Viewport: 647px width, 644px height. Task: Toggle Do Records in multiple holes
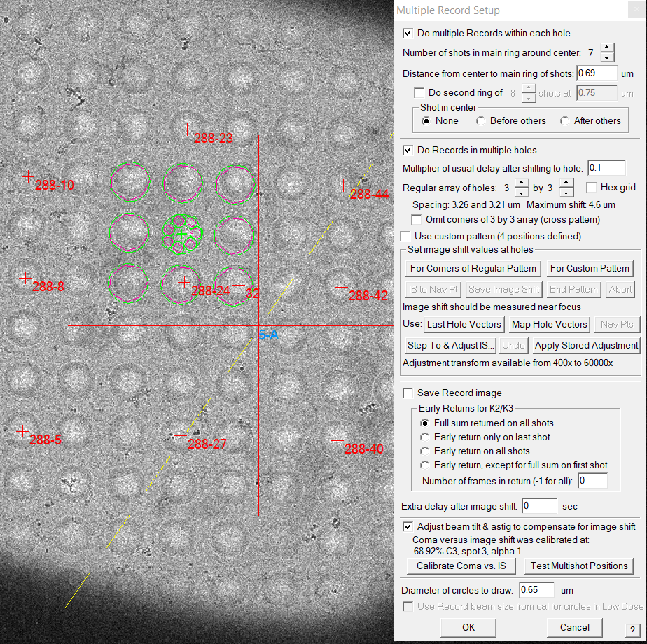[408, 150]
